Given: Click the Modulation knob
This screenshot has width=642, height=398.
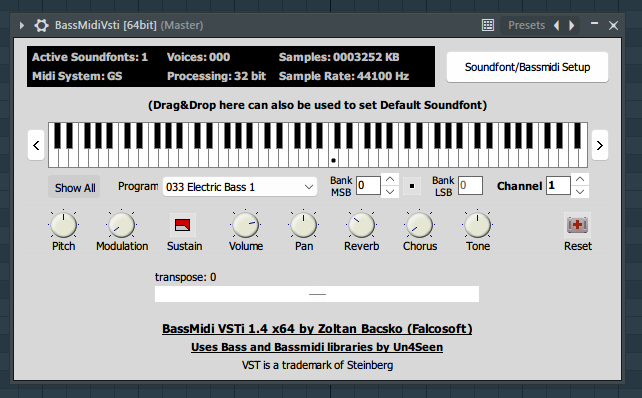Looking at the screenshot, I should click(122, 225).
